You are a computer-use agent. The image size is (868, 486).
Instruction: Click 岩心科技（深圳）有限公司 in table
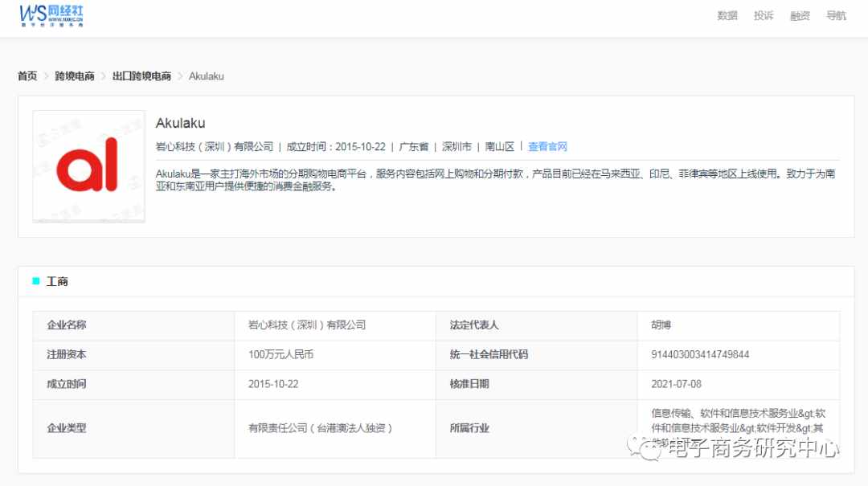point(307,325)
